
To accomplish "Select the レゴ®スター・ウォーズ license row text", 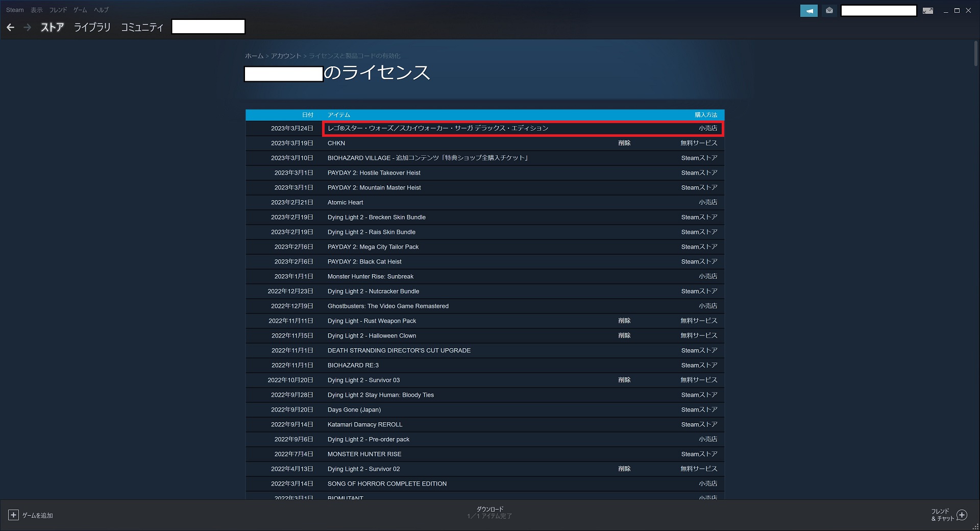I will pos(438,128).
